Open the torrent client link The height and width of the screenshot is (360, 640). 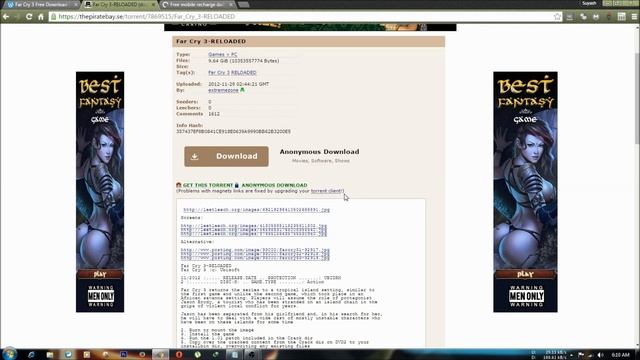coord(326,191)
